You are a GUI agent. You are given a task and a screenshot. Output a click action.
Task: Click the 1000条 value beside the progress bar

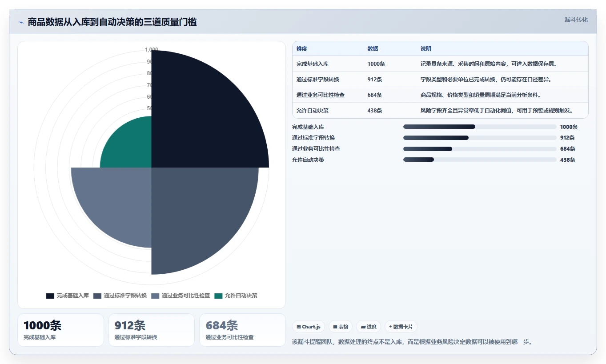[569, 127]
